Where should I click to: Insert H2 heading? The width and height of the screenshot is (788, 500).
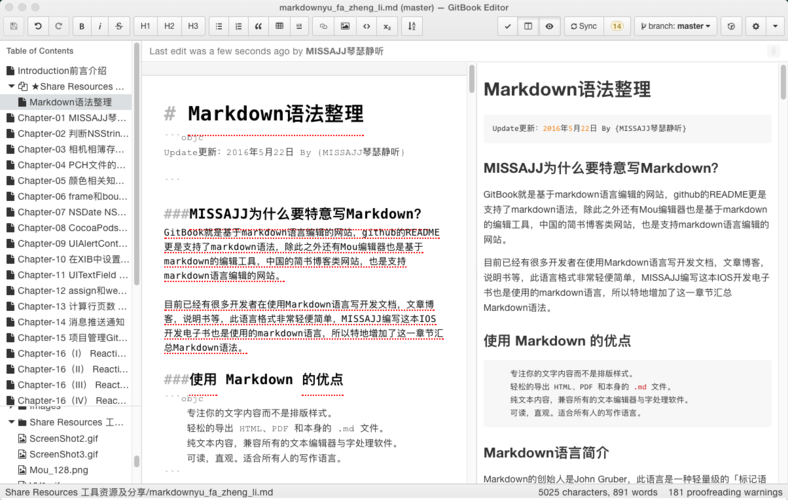169,26
